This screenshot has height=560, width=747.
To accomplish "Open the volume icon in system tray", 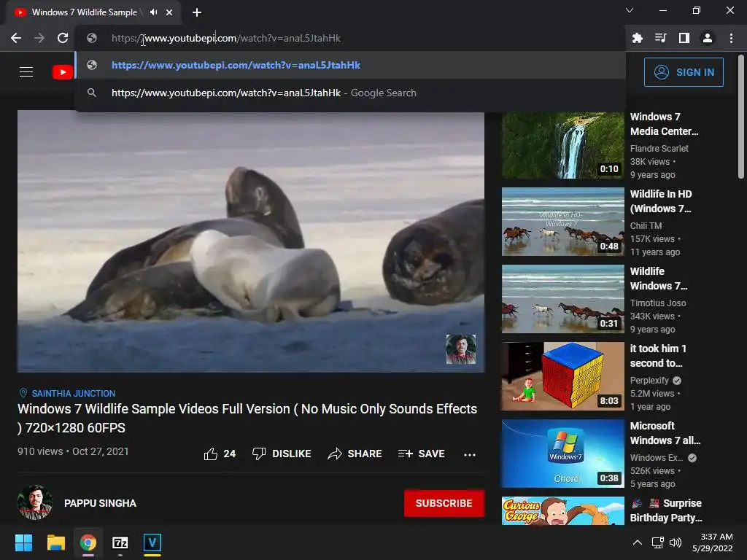I will [x=676, y=542].
